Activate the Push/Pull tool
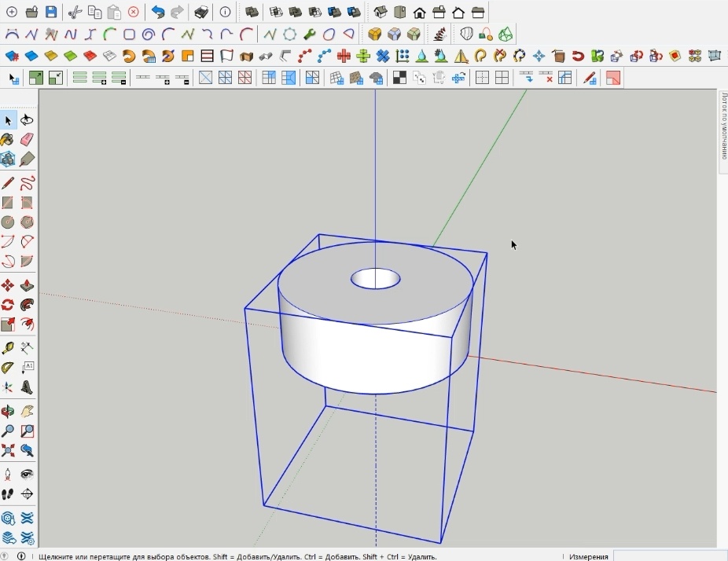 click(27, 285)
